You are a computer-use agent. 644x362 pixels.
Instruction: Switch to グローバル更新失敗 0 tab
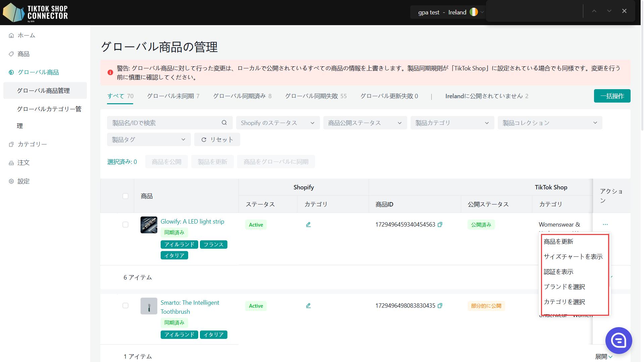(389, 96)
